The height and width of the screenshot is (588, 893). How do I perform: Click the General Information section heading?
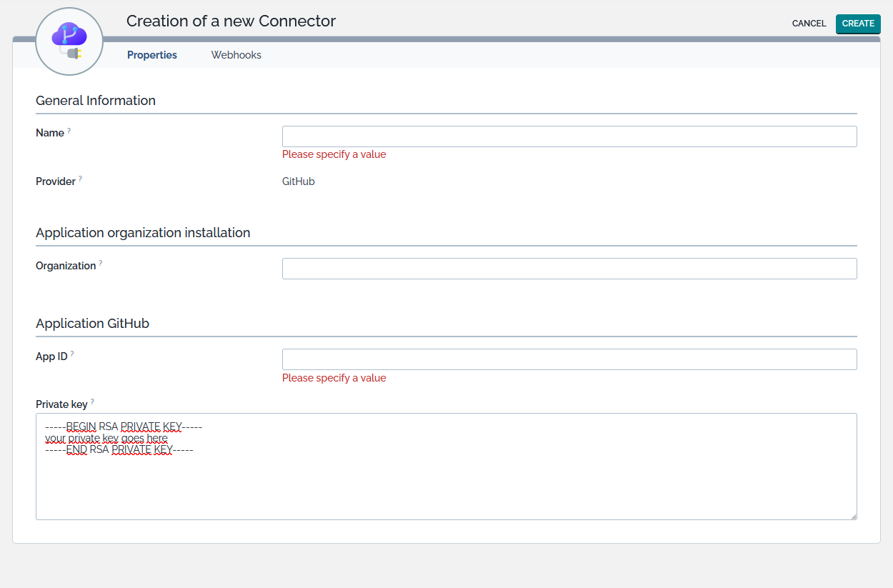(96, 101)
